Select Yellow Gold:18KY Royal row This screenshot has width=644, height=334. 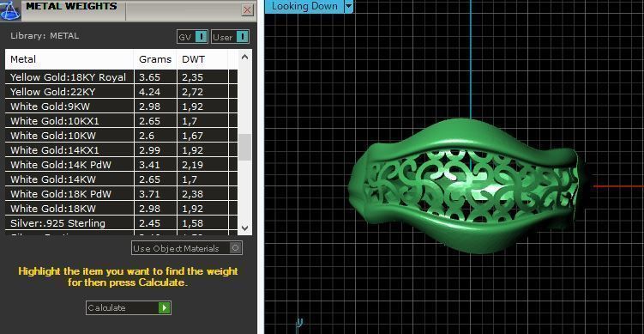tap(121, 77)
